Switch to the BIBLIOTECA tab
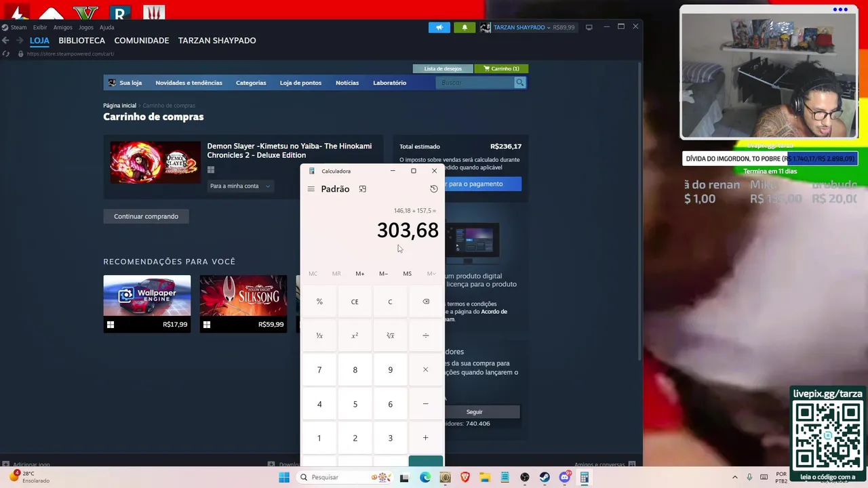Screen dimensions: 868x488 [81, 41]
